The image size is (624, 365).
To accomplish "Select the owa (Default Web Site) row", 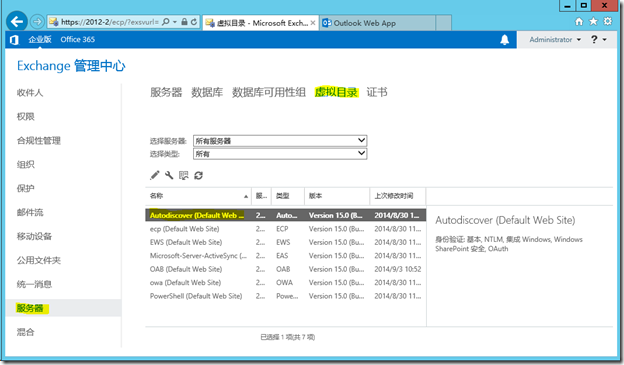I will [285, 283].
